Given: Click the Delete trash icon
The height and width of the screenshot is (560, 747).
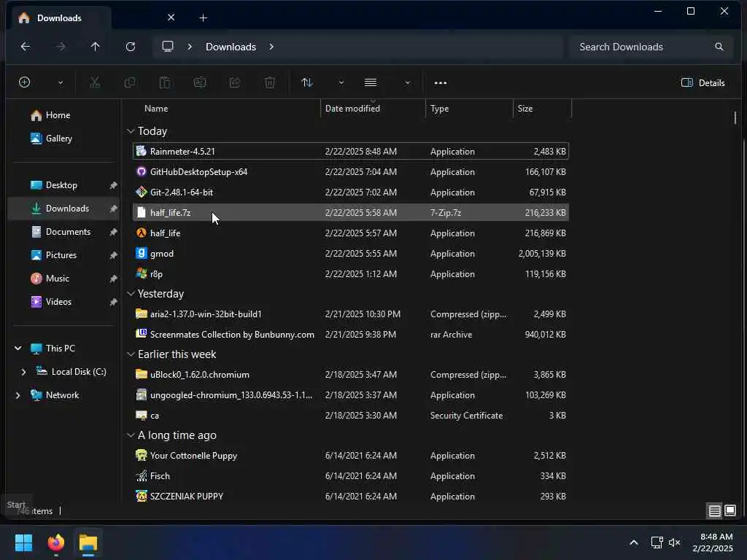Looking at the screenshot, I should pos(270,82).
